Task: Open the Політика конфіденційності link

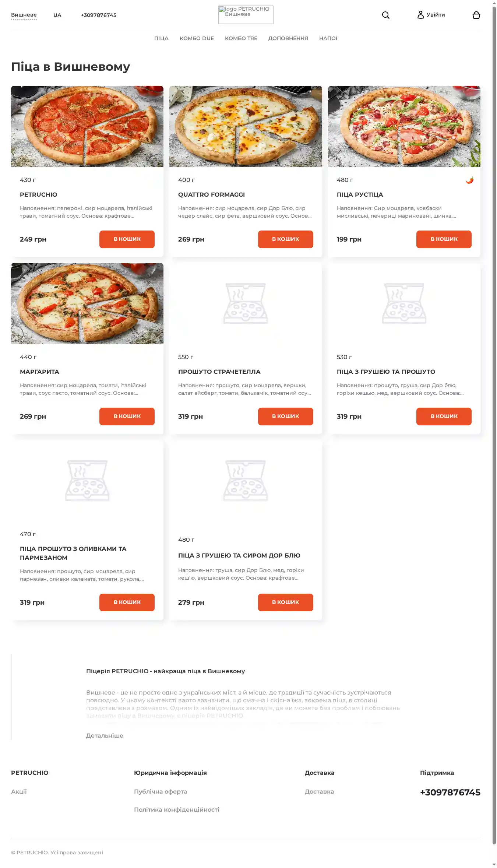Action: pos(176,809)
